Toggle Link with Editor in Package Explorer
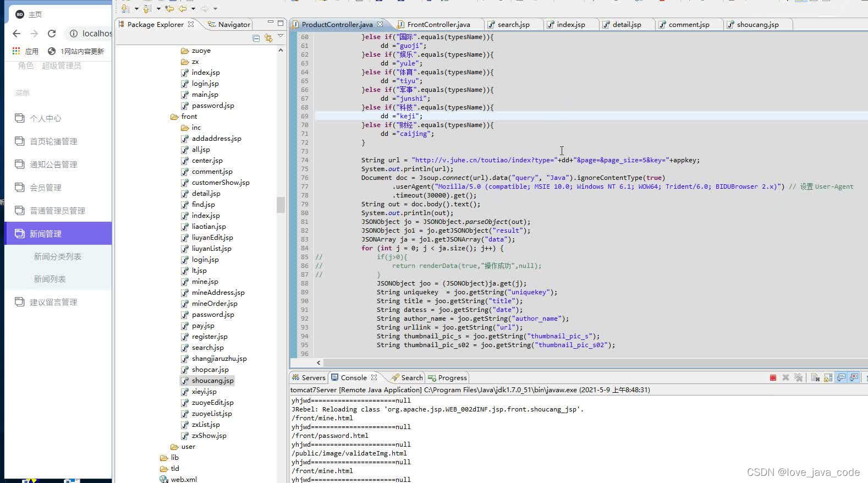The width and height of the screenshot is (868, 483). [268, 38]
